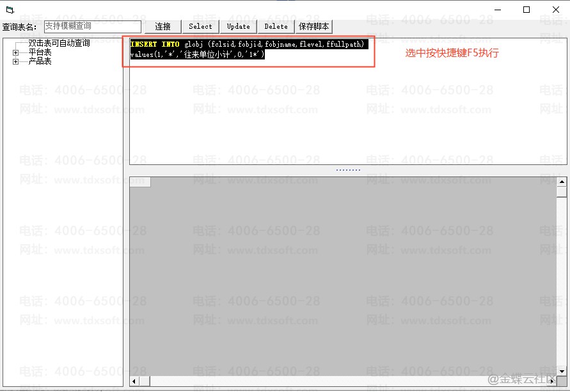Screen dimensions: 570x392
Task: Expand the 平台表 tree node
Action: point(15,52)
